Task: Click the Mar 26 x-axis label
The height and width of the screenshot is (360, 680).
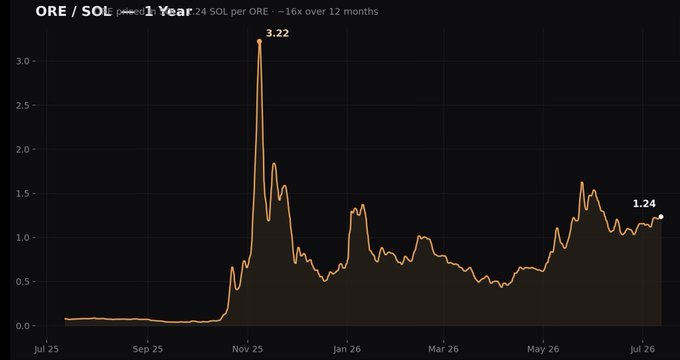Action: (444, 349)
